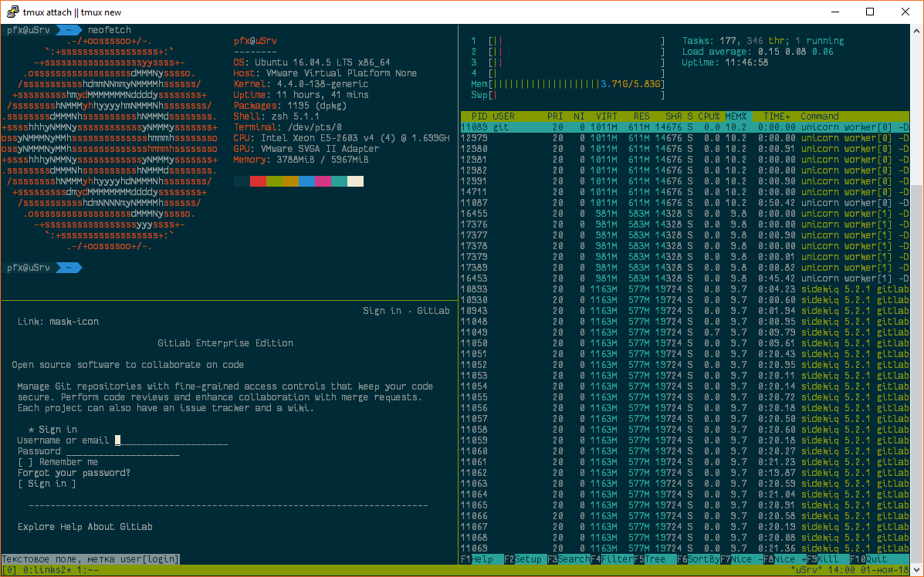Image resolution: width=924 pixels, height=577 pixels.
Task: Click the blue swatch in neofetch palette
Action: (307, 181)
